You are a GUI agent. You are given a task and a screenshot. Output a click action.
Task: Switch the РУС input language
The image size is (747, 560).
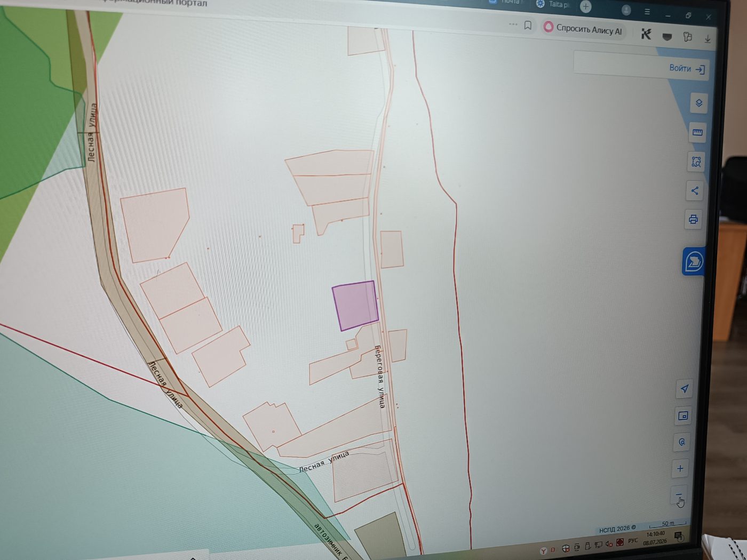pos(633,541)
